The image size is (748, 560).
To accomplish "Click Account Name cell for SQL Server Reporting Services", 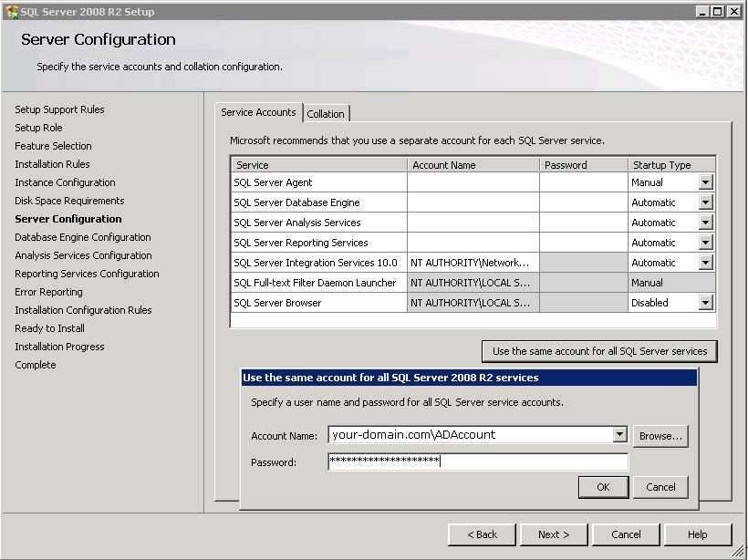I will pos(473,243).
